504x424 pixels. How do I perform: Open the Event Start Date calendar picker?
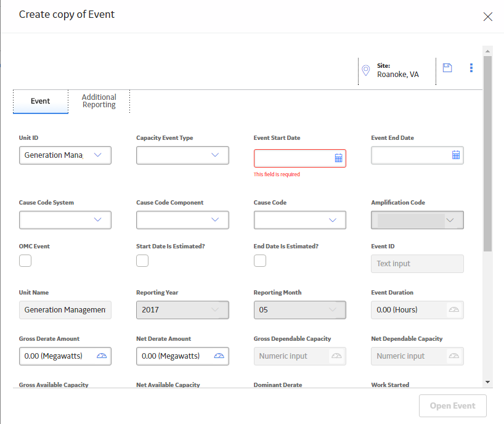[338, 158]
